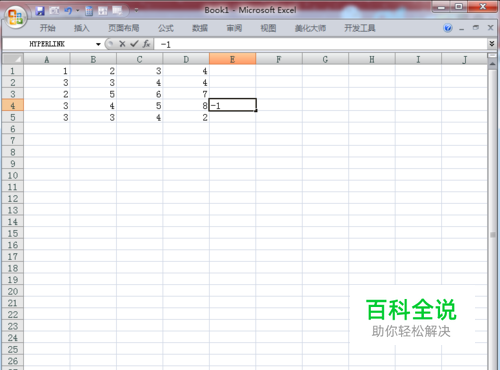Click the table-grid icon right of calculator
This screenshot has width=500, height=370.
pos(103,11)
